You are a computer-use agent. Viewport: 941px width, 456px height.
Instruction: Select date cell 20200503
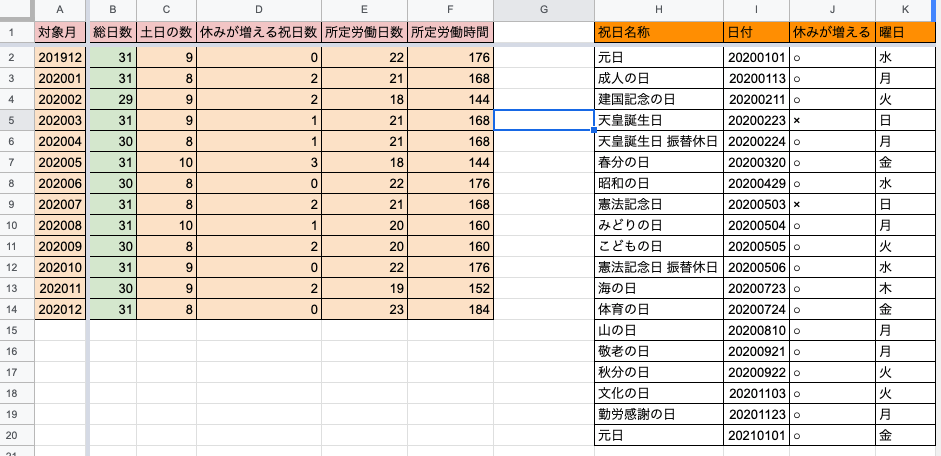756,205
